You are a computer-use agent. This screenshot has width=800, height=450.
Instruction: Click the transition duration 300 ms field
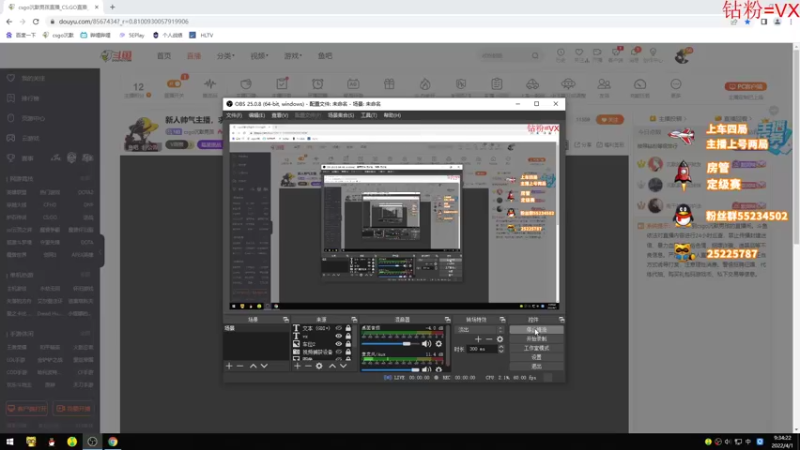pos(482,349)
